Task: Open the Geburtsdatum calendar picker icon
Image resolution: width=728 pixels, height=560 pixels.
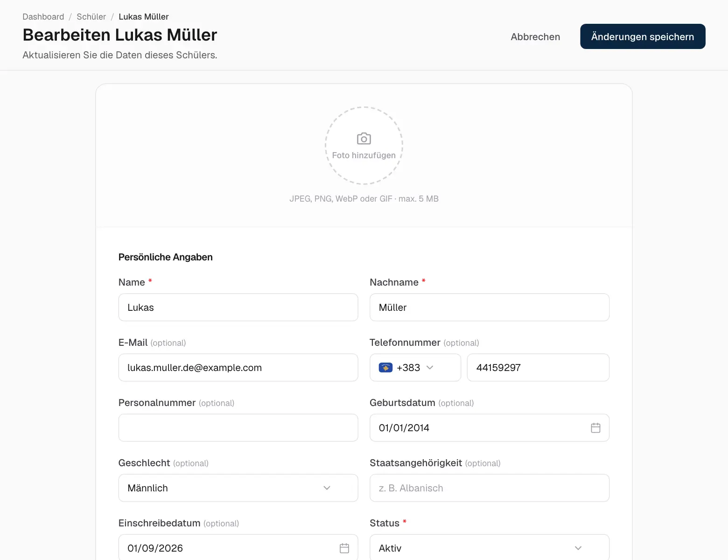Action: point(595,428)
